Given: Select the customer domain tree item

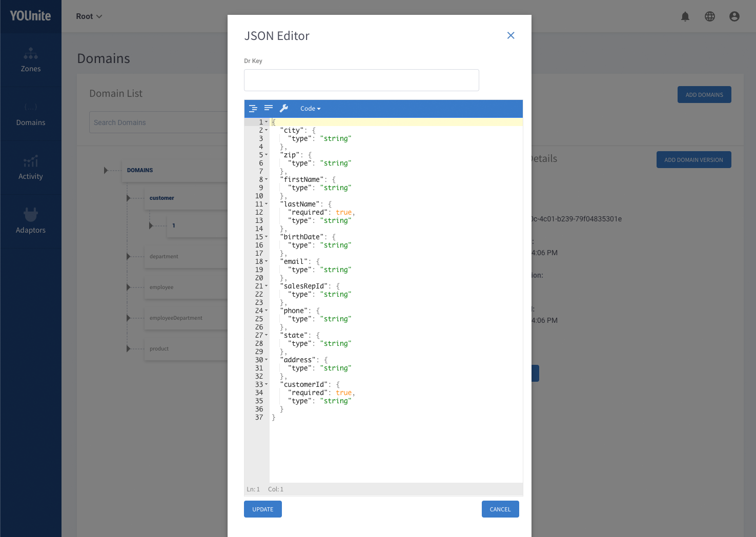Looking at the screenshot, I should [x=162, y=198].
